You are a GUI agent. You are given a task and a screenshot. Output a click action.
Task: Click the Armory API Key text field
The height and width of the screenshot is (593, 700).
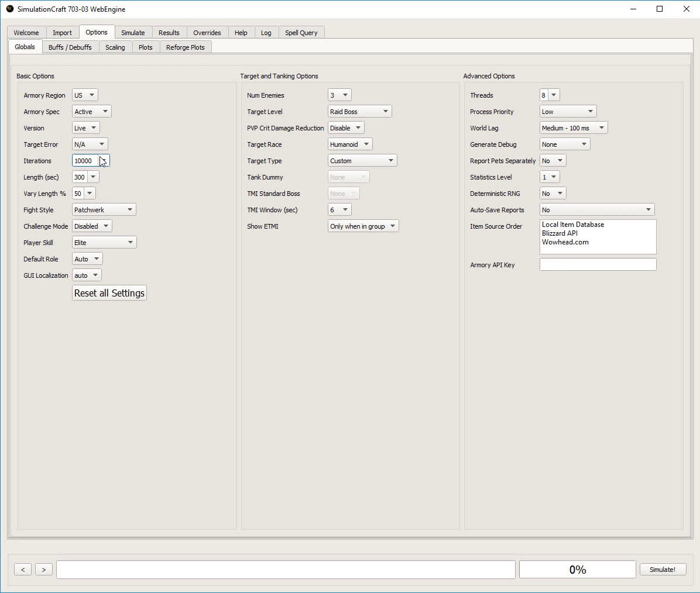598,265
